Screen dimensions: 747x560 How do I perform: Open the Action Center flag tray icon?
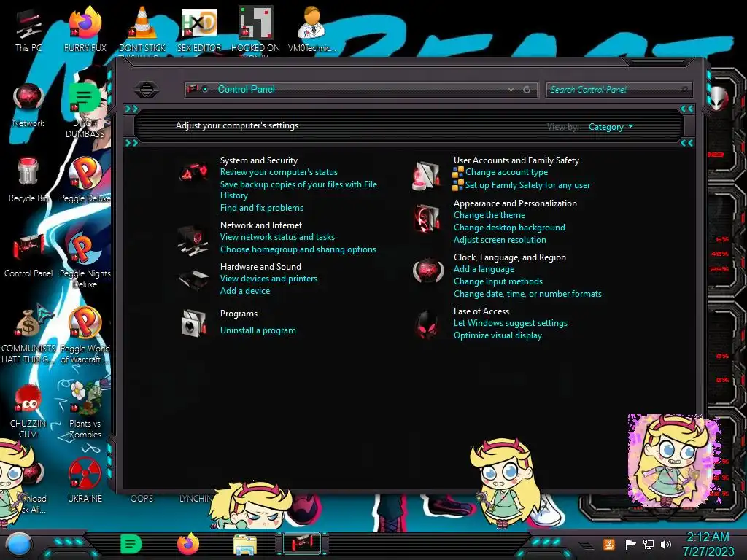630,544
